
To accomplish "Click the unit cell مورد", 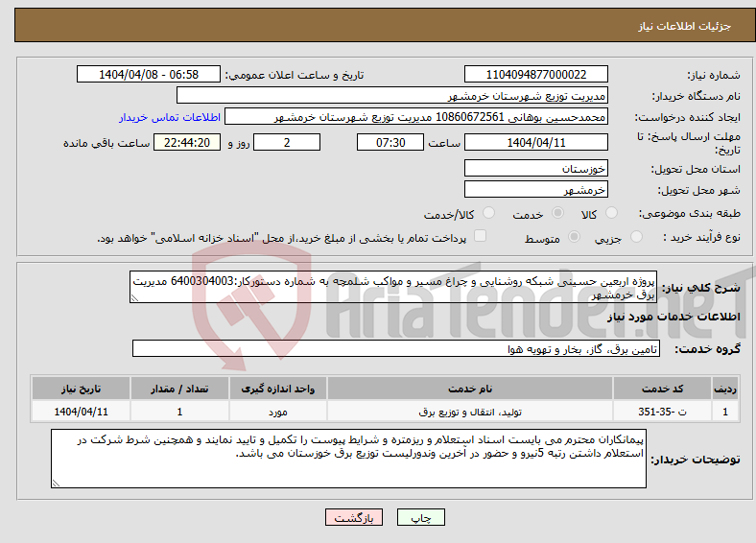I will click(278, 412).
